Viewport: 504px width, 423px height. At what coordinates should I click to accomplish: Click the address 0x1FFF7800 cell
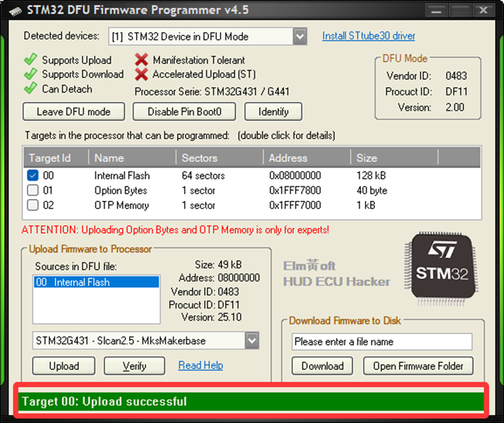[295, 190]
